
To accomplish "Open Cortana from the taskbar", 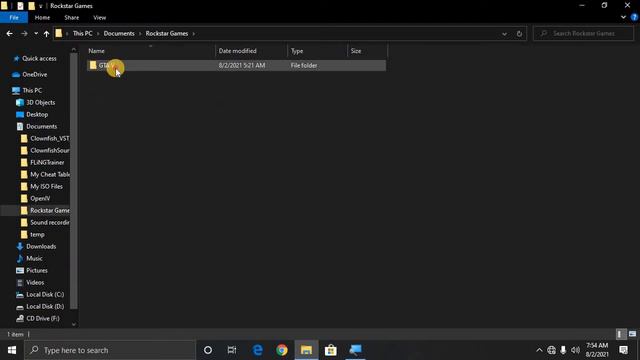I will point(208,350).
